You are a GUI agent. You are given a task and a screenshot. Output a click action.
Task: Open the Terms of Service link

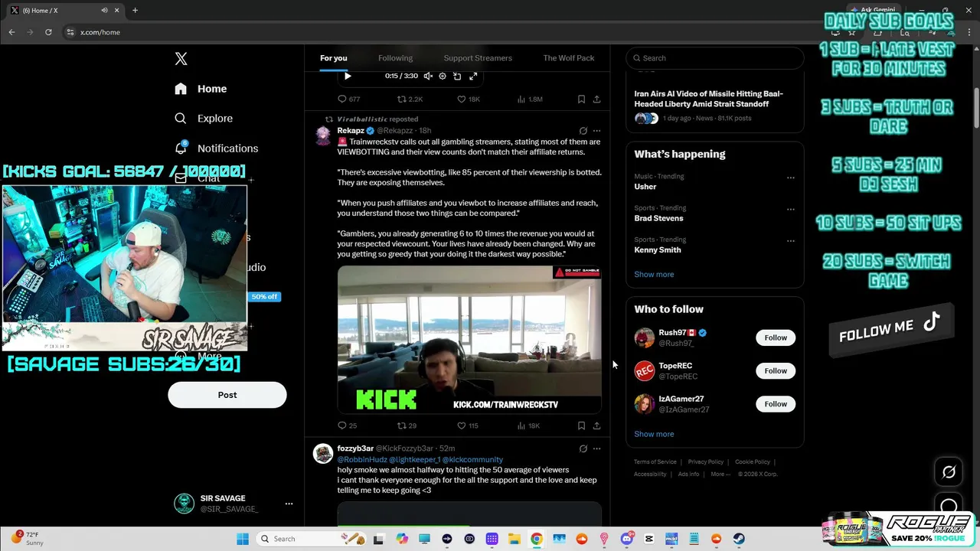click(655, 462)
